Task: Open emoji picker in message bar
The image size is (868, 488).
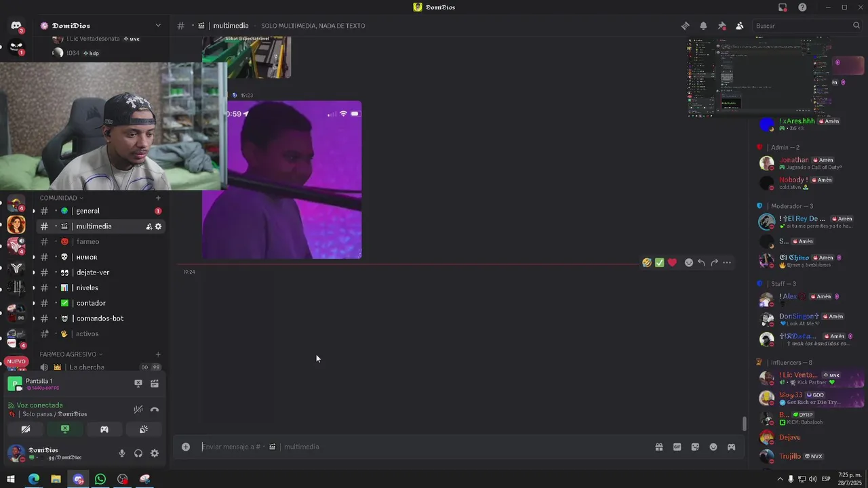Action: point(713,447)
